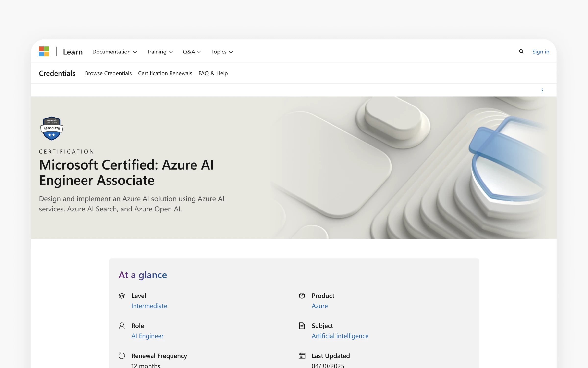The width and height of the screenshot is (588, 368).
Task: Open the search magnifier icon
Action: 521,52
